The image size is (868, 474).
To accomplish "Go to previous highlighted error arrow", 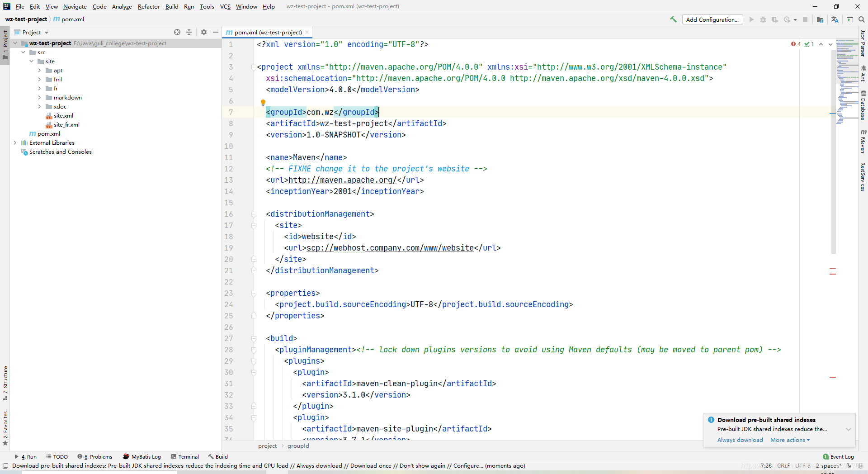I will pyautogui.click(x=821, y=44).
